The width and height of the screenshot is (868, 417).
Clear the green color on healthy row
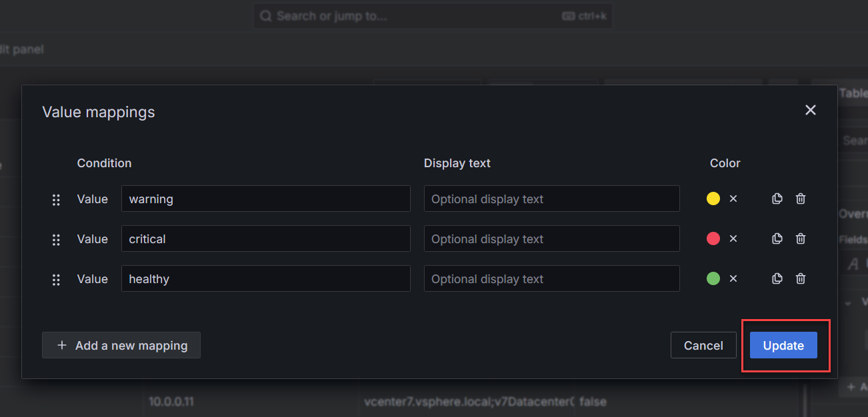pos(733,278)
